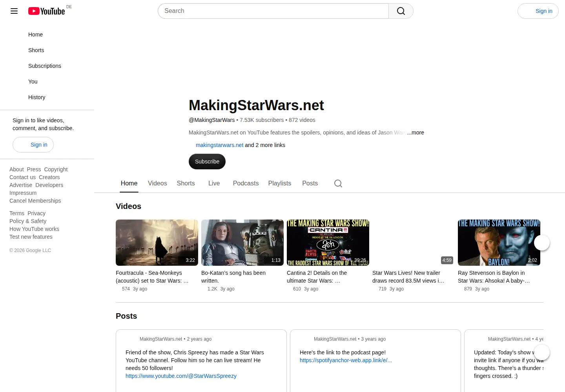Image resolution: width=565 pixels, height=392 pixels.
Task: Switch to Podcasts tab
Action: point(246,183)
